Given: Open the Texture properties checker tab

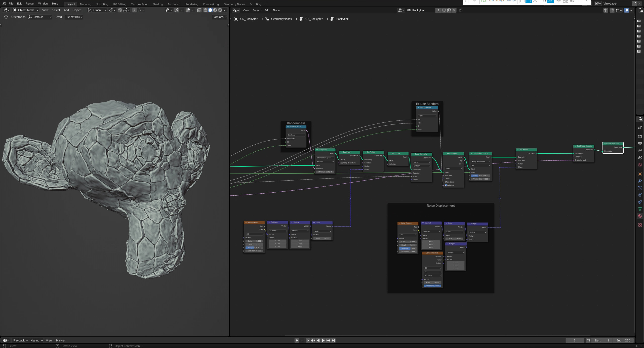Looking at the screenshot, I should coord(640,225).
